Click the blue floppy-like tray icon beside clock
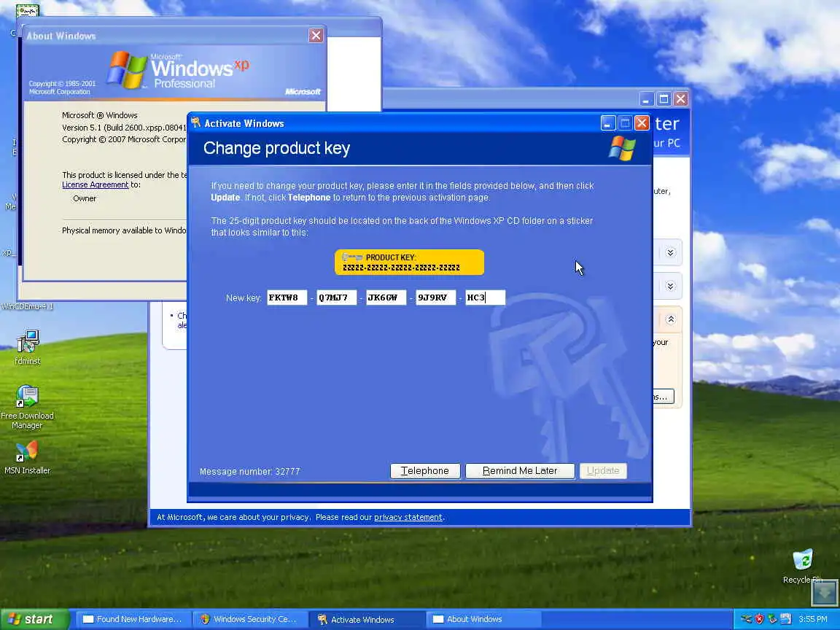 coord(785,619)
